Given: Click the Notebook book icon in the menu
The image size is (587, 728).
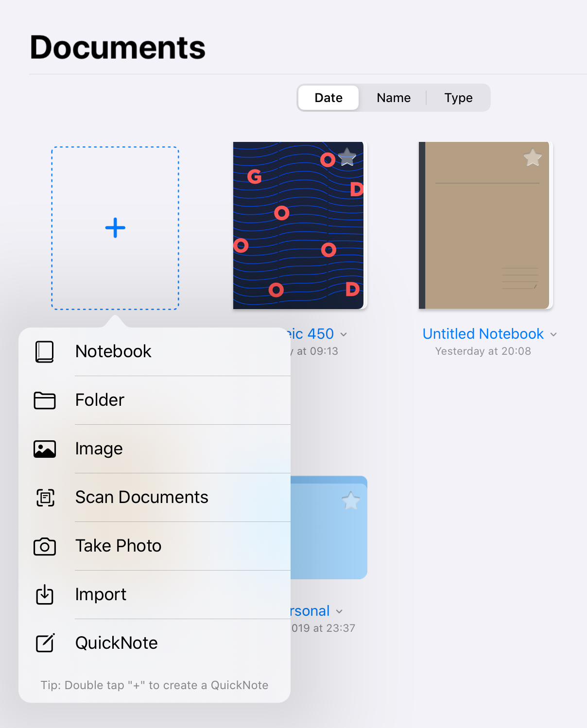Looking at the screenshot, I should [x=45, y=351].
